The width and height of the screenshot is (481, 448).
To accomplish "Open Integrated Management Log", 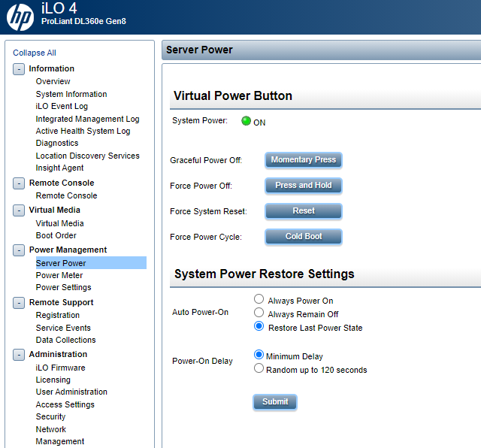I will 87,119.
